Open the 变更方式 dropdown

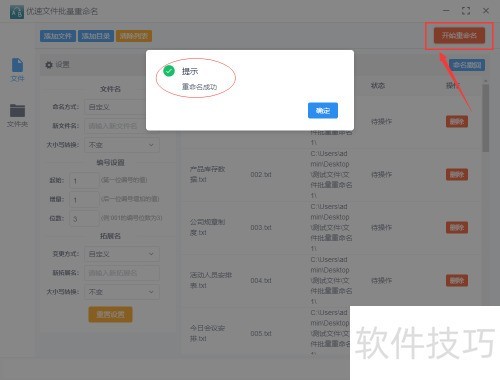[122, 254]
